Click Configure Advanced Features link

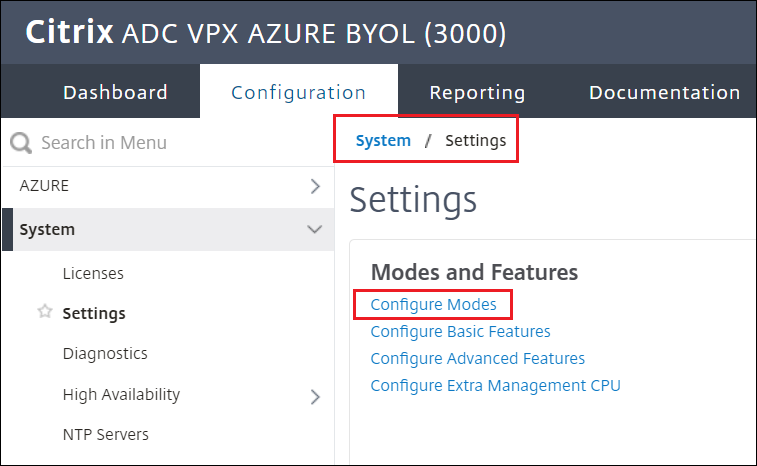pos(477,358)
